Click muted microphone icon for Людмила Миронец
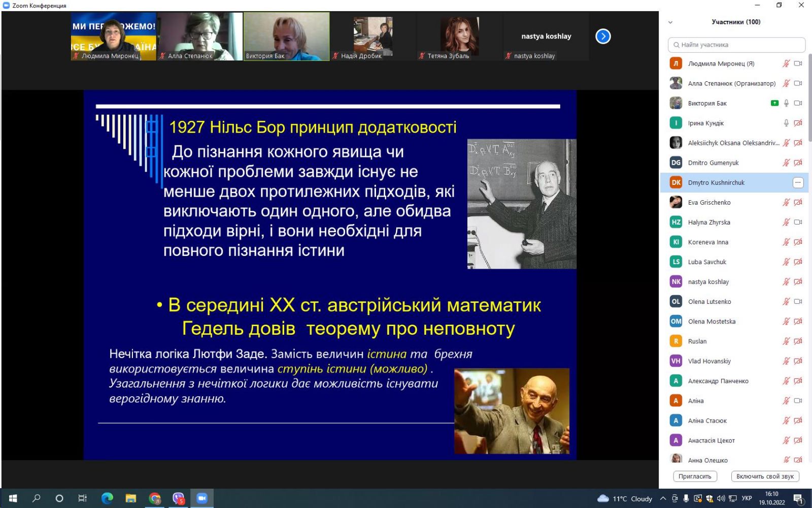Screen dimensions: 812x508 pos(786,63)
